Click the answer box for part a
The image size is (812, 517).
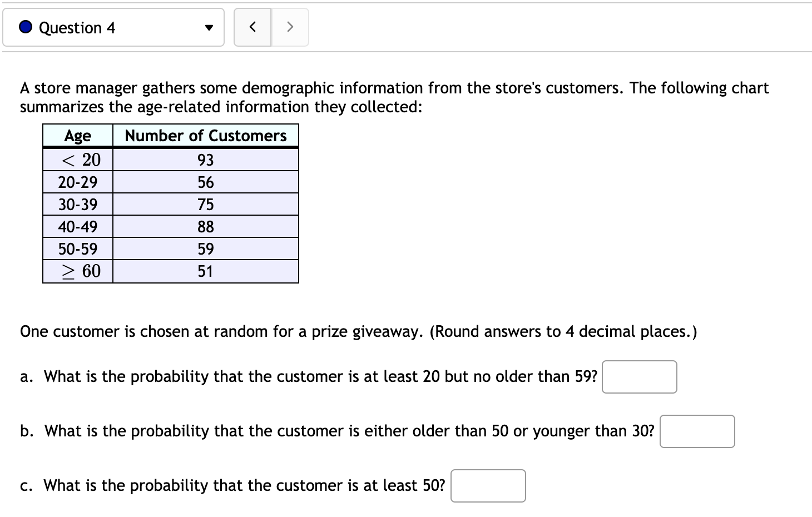639,377
